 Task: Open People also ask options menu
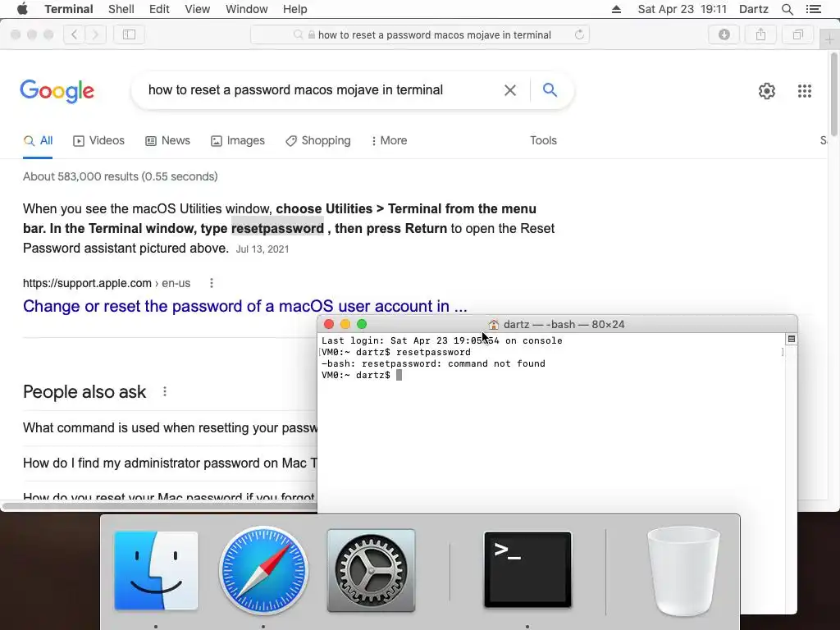[x=165, y=391]
